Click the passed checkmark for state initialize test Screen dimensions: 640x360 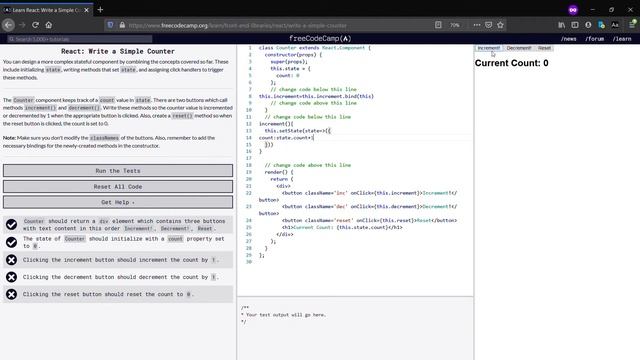pos(11,242)
